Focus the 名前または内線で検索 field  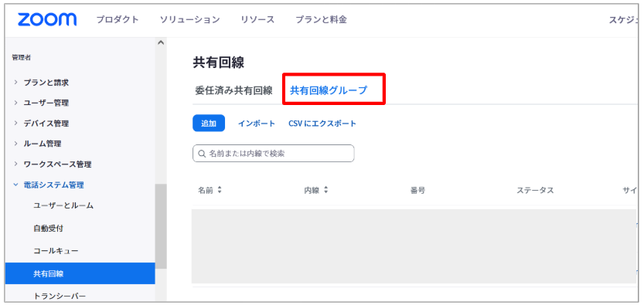point(273,154)
